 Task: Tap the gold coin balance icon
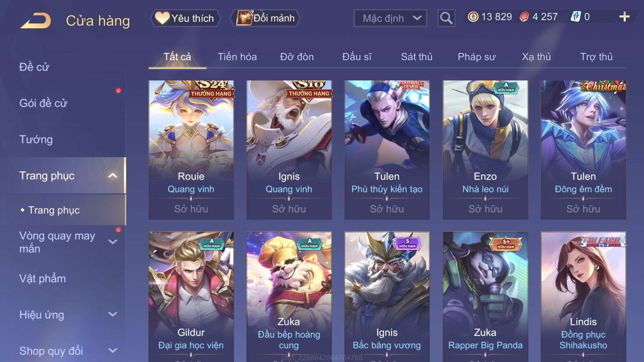pos(473,17)
